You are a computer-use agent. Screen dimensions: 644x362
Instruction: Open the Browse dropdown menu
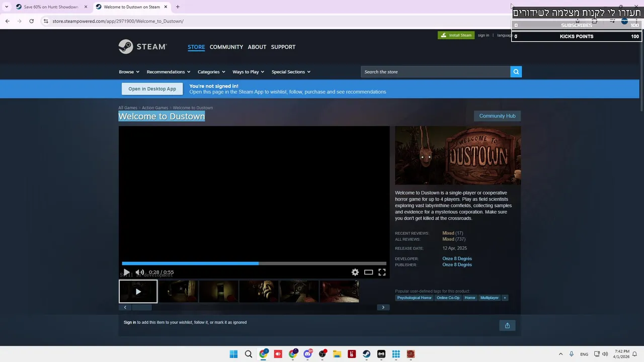[129, 72]
